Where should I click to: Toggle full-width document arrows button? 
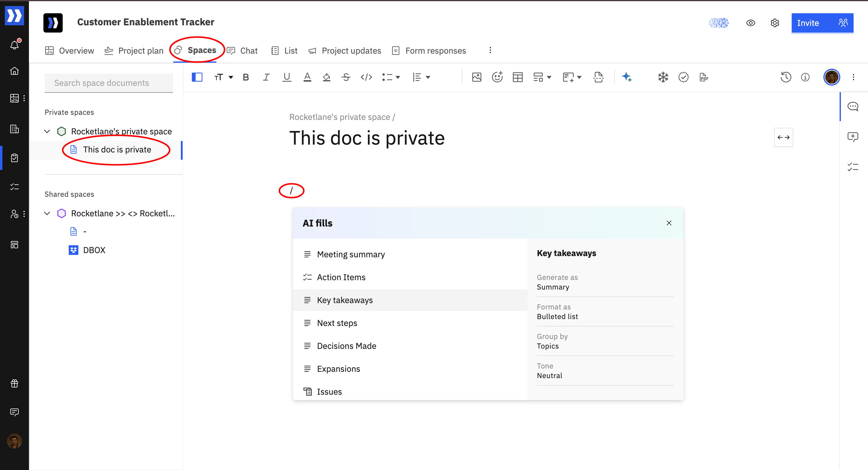coord(783,137)
